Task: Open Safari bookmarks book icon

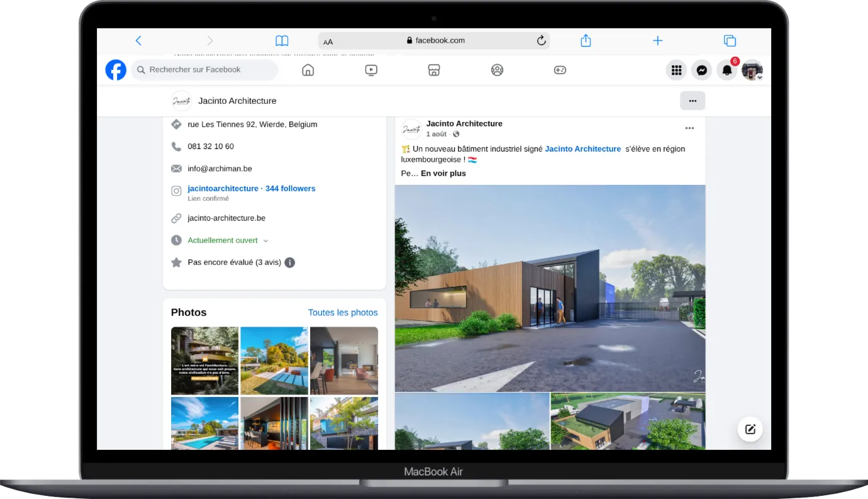Action: pyautogui.click(x=282, y=41)
